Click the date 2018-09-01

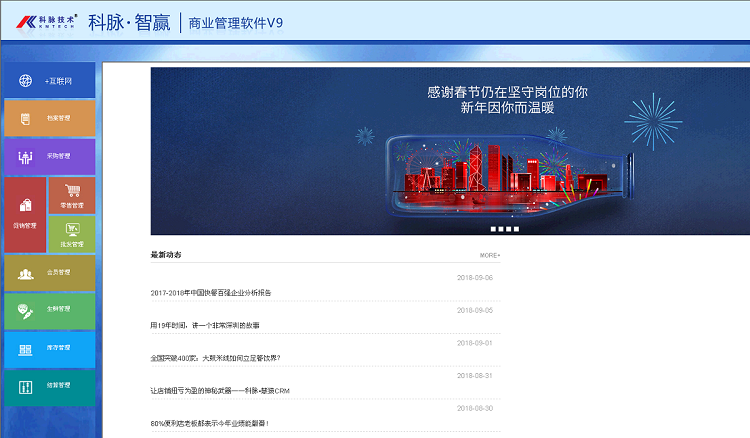click(x=474, y=343)
